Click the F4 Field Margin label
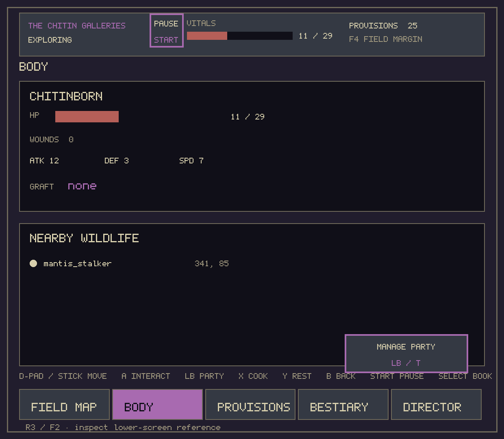 click(x=386, y=39)
